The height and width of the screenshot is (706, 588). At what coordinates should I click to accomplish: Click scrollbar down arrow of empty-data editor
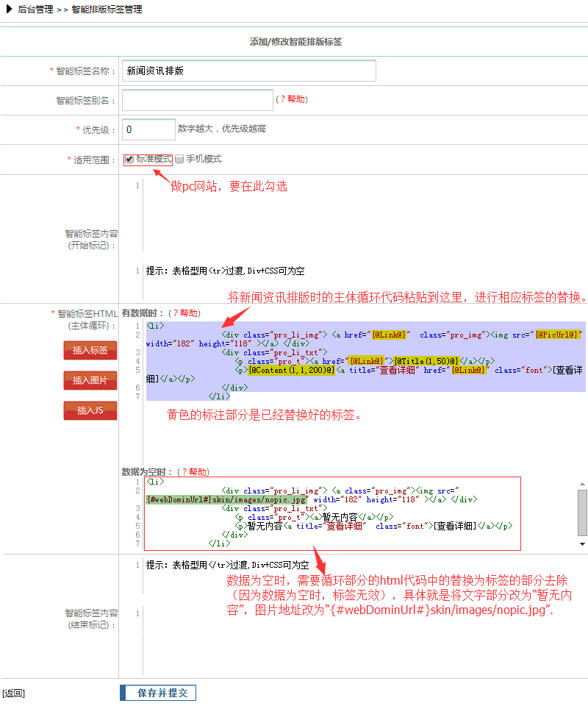[x=582, y=543]
